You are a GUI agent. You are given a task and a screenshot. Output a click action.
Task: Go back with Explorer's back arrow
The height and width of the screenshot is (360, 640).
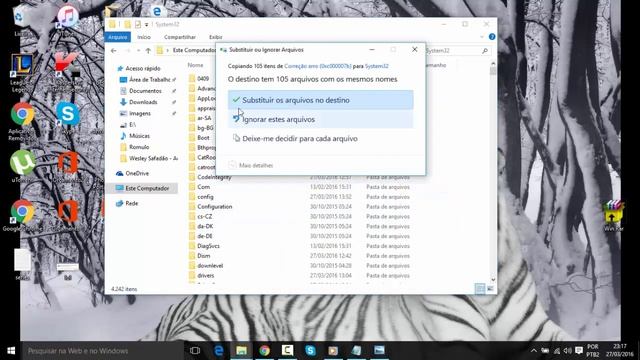(113, 51)
